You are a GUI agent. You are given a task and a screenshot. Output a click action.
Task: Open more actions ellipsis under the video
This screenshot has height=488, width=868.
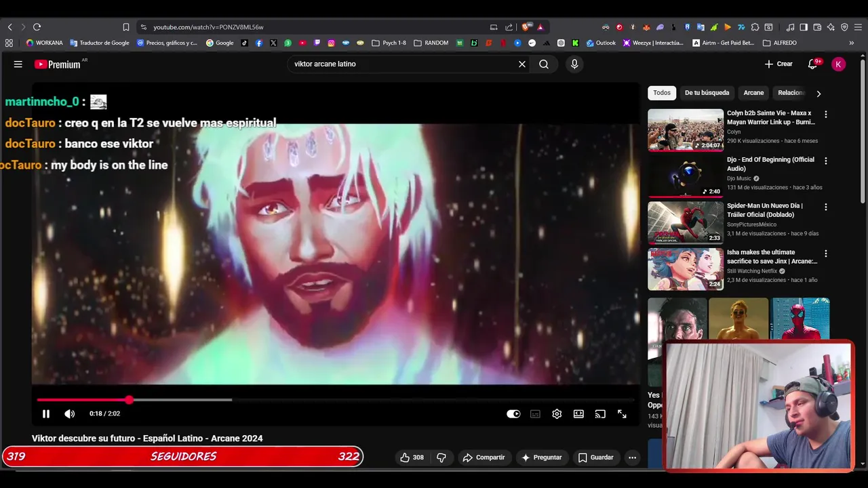tap(632, 457)
